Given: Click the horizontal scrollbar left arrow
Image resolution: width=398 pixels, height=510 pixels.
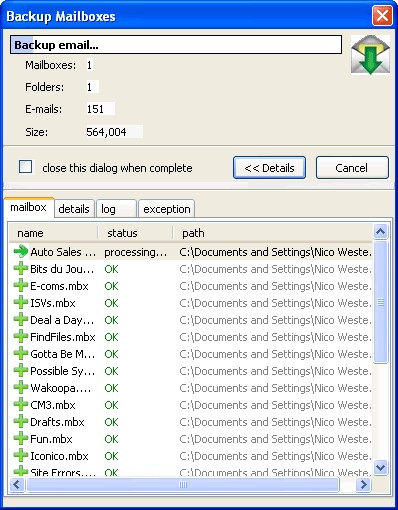Looking at the screenshot, I should (x=17, y=484).
